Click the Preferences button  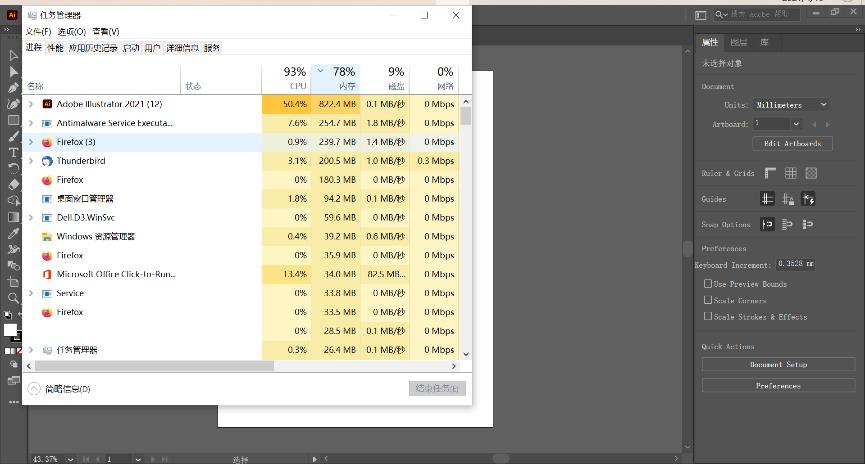pyautogui.click(x=778, y=386)
